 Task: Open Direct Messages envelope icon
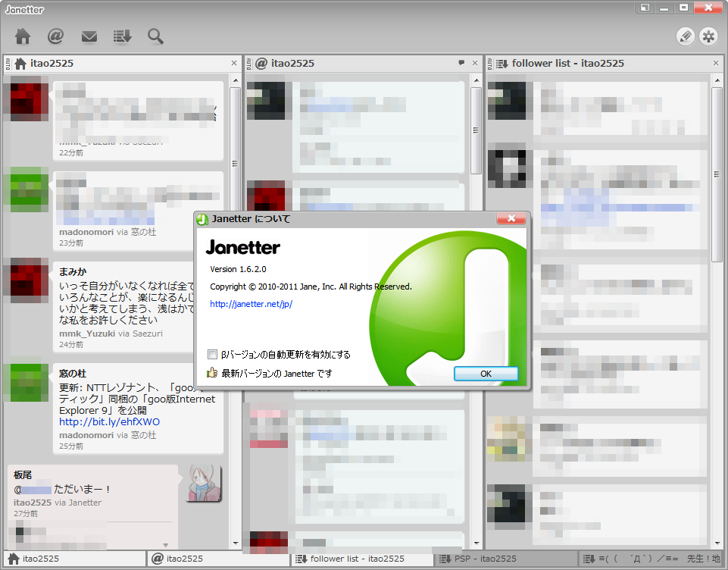(x=89, y=36)
